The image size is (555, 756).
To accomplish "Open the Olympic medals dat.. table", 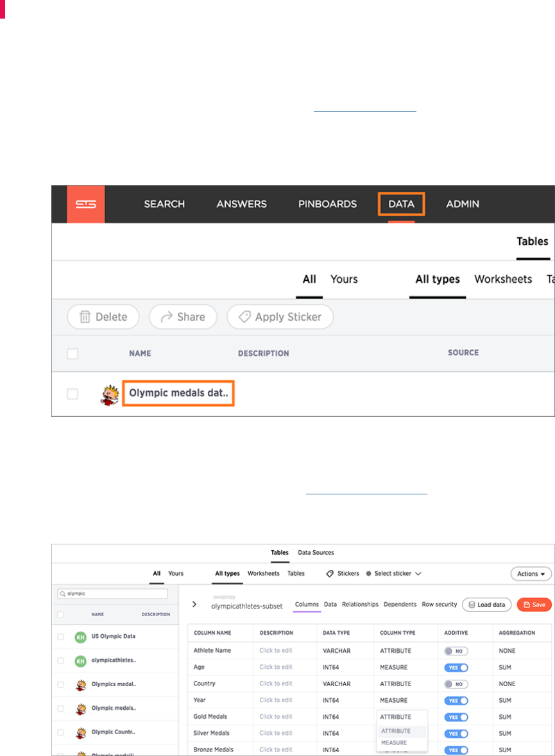I will (x=178, y=393).
